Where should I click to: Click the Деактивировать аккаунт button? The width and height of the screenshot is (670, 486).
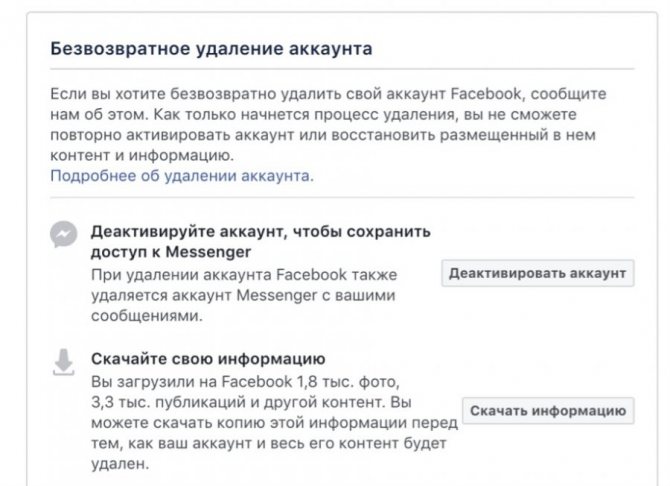(538, 273)
